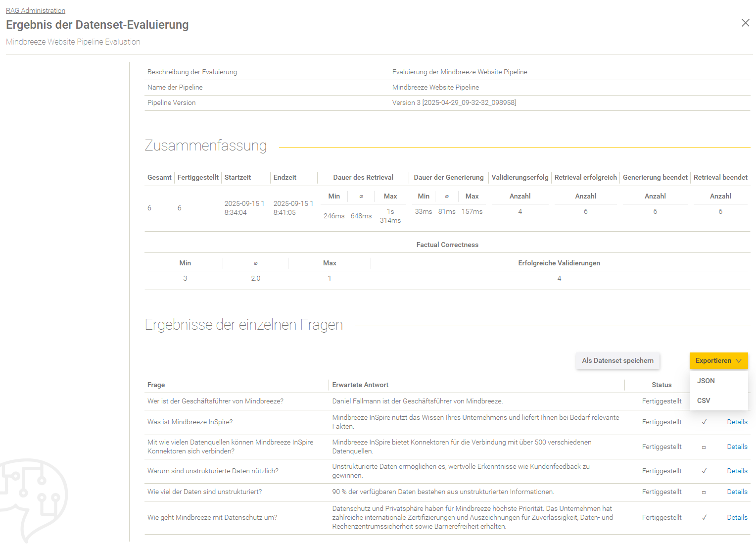Close the evaluation result dialog
Viewport: 756px width, 547px height.
[745, 23]
